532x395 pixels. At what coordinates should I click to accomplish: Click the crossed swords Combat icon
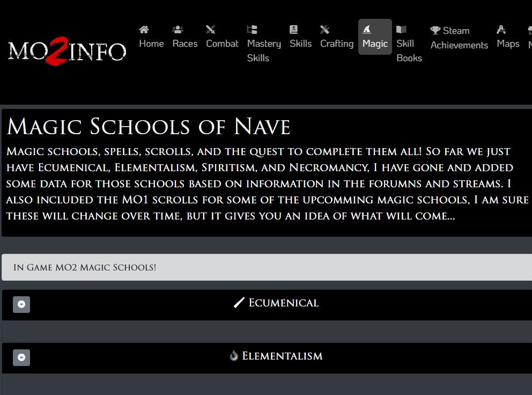pyautogui.click(x=210, y=30)
